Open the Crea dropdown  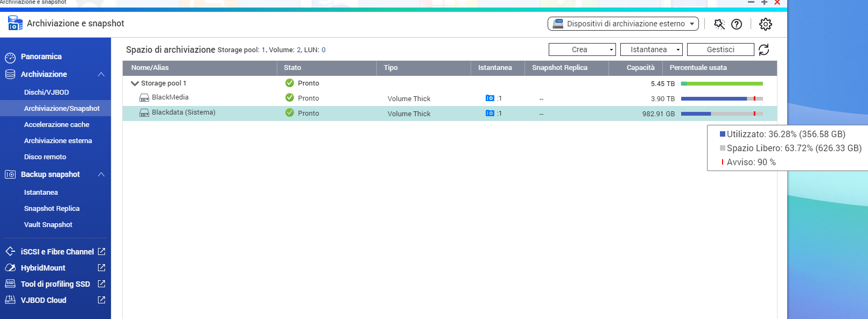[582, 49]
